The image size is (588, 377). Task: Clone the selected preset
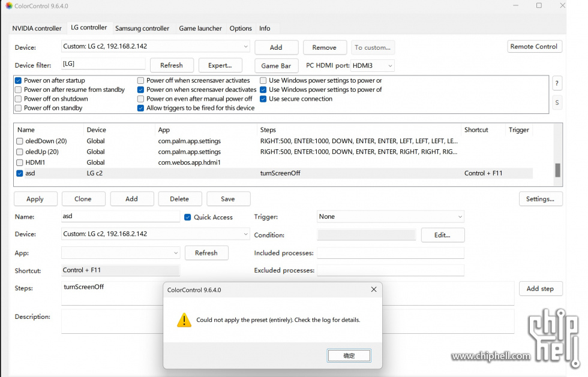point(83,199)
